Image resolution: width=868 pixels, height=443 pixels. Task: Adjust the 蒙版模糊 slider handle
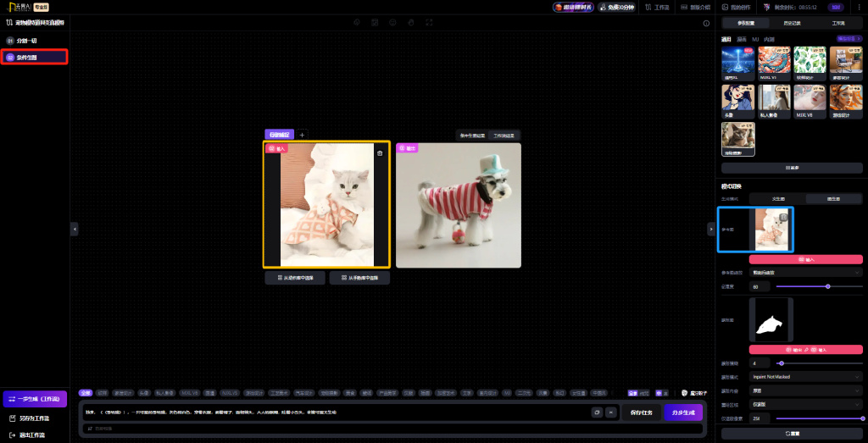(781, 363)
